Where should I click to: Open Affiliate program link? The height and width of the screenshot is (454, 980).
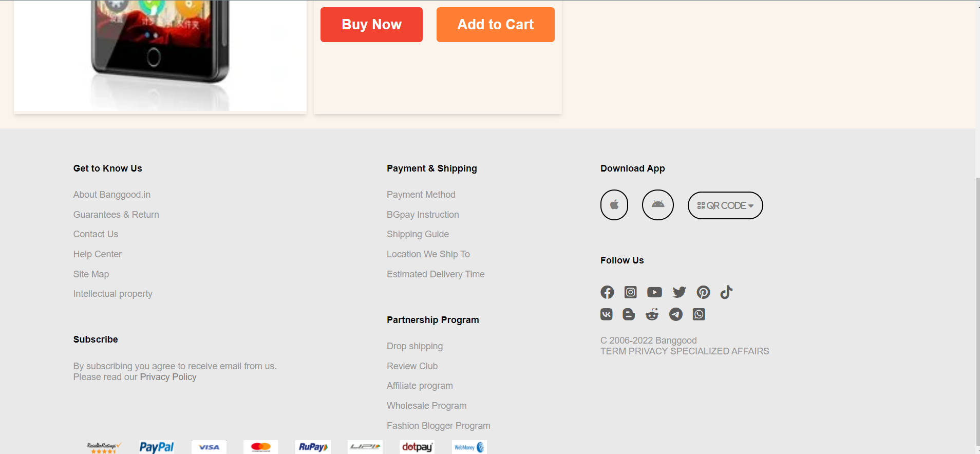tap(420, 386)
